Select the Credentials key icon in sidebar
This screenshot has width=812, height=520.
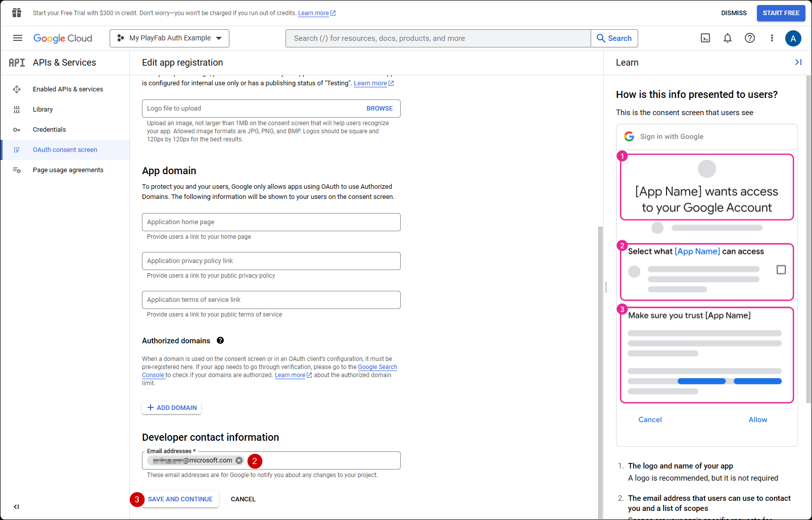(x=17, y=129)
